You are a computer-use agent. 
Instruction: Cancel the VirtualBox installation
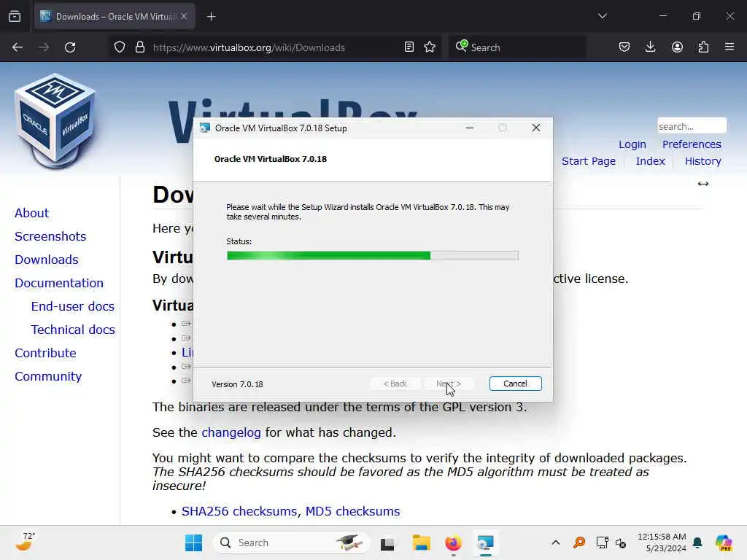(515, 384)
